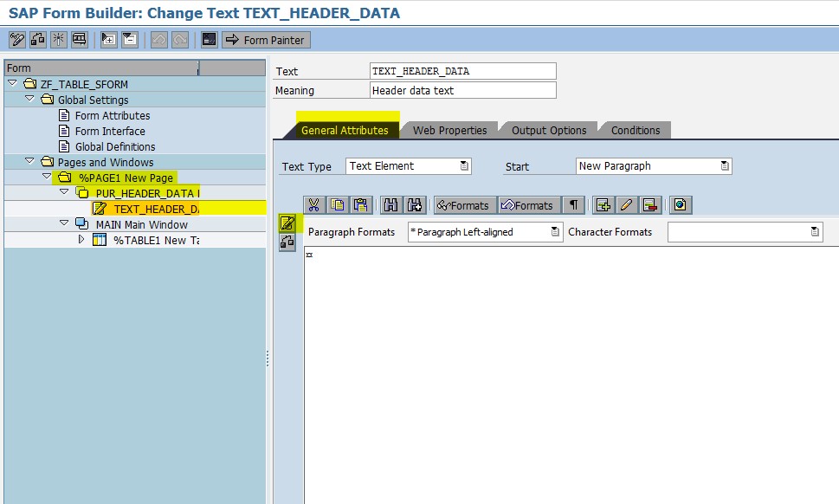
Task: Collapse the MAIN Main Window node
Action: pos(64,223)
